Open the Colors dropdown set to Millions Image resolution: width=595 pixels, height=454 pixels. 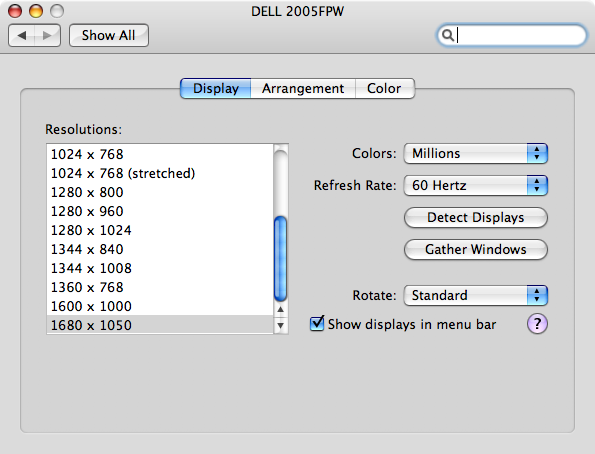tap(476, 153)
